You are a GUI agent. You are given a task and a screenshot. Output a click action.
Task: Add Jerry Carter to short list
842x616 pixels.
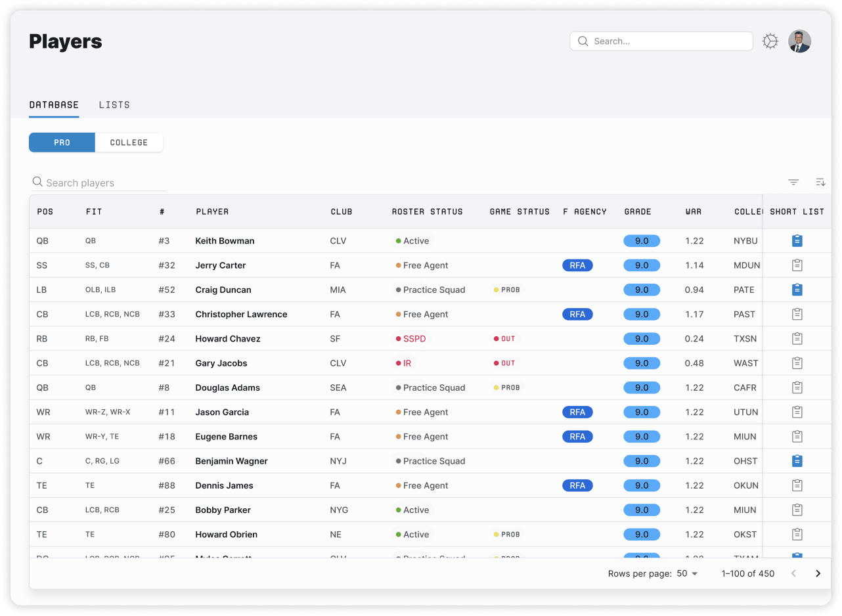tap(797, 265)
